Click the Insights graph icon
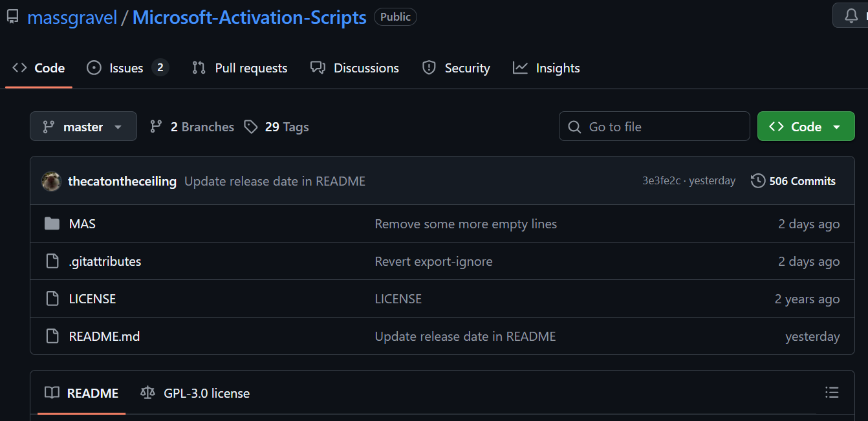This screenshot has height=421, width=868. point(521,67)
